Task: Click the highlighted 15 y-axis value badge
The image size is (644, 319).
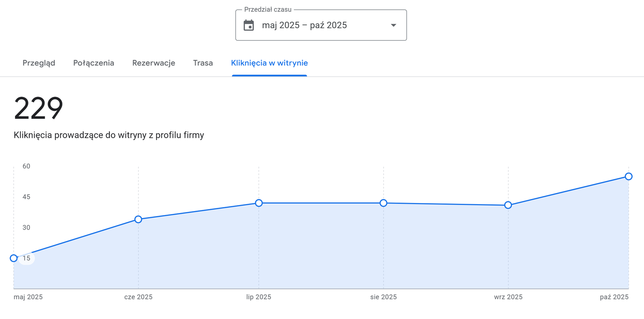Action: click(27, 258)
